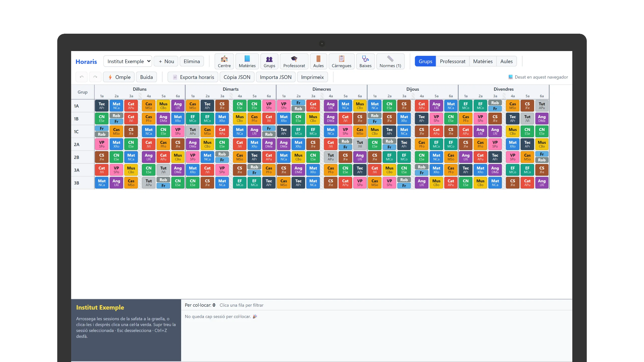Click the + Nou button

(x=166, y=61)
